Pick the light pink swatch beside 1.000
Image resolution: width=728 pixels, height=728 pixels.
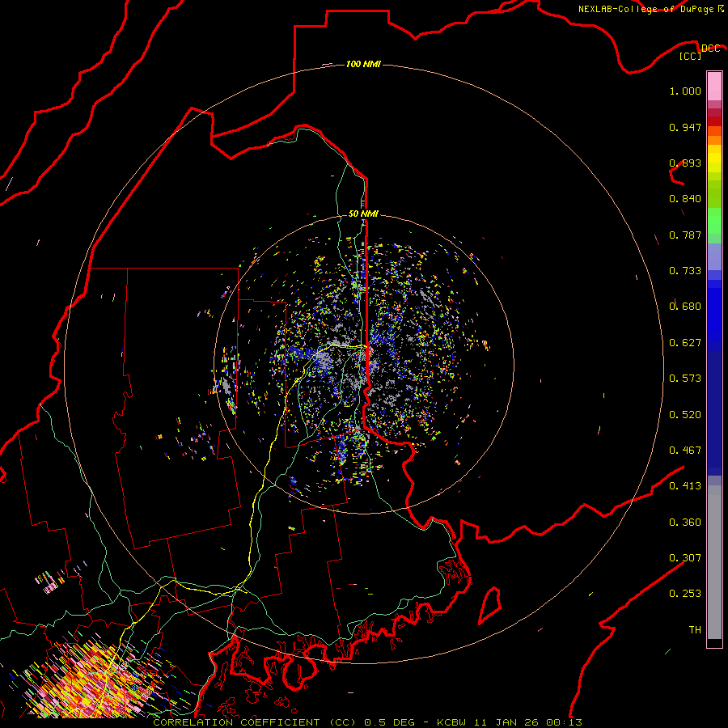[714, 87]
